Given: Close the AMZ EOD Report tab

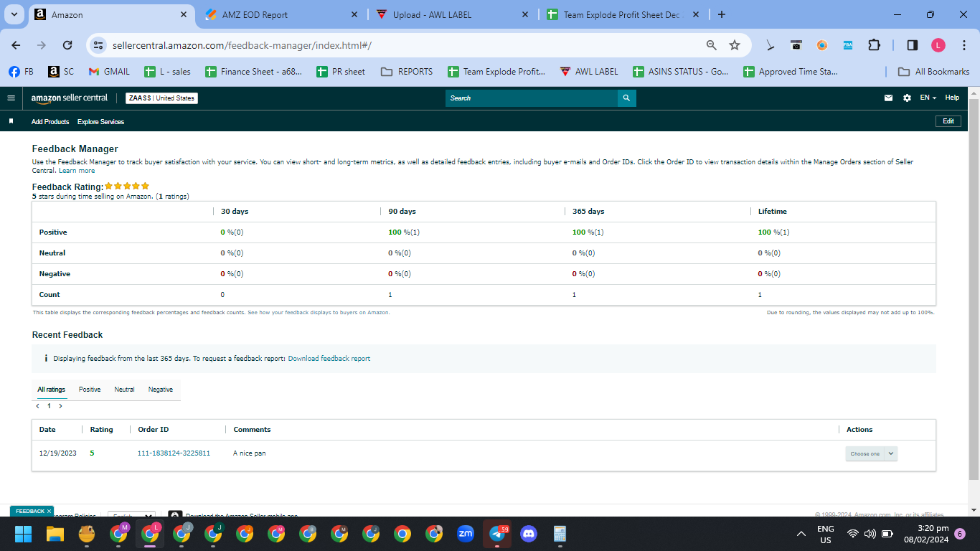Looking at the screenshot, I should [354, 15].
